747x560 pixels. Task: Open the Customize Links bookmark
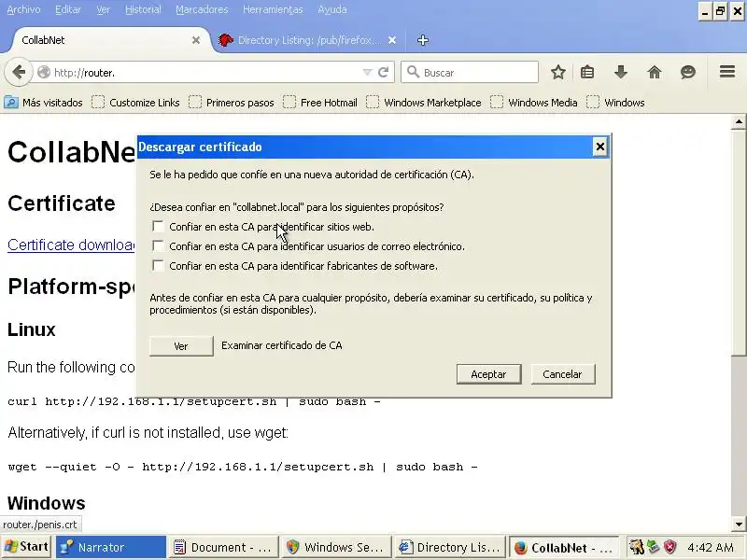(135, 103)
